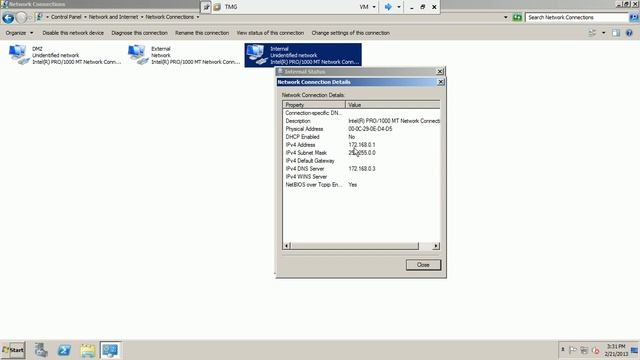The width and height of the screenshot is (640, 360).
Task: Click the Start button
Action: [x=13, y=350]
